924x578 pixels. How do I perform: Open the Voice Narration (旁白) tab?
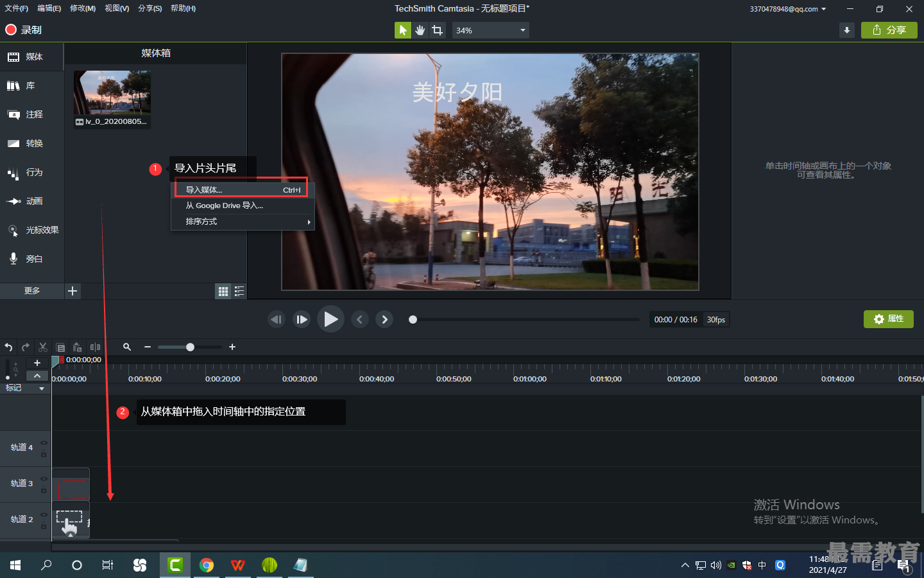[x=31, y=259]
